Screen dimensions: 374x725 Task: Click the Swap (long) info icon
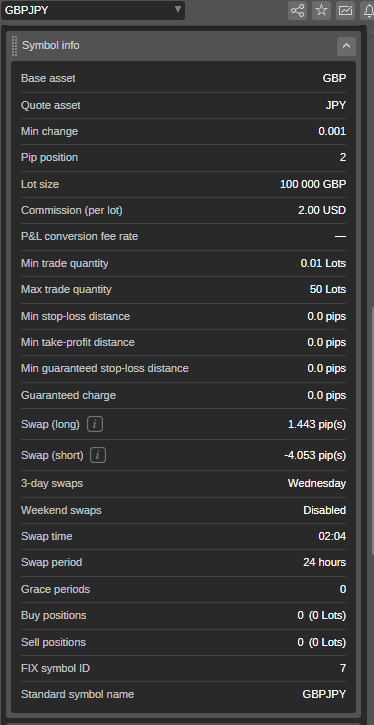[95, 424]
